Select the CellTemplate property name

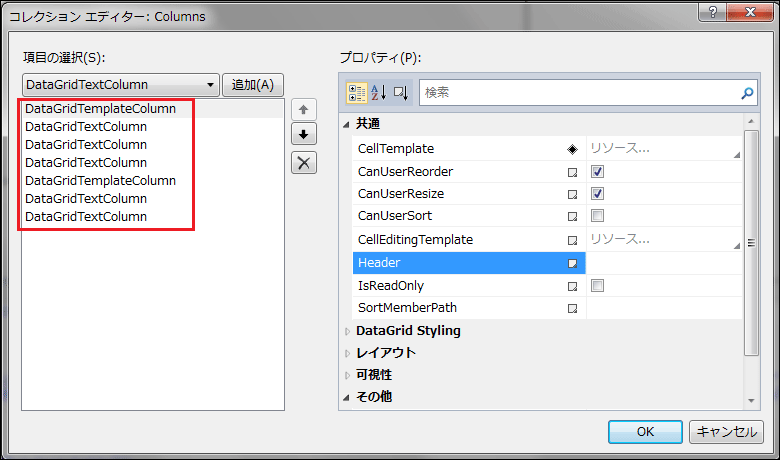[396, 149]
